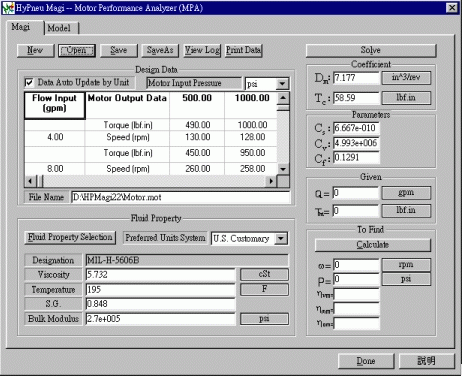Click the Q given input field
The height and width of the screenshot is (376, 462).
[356, 193]
